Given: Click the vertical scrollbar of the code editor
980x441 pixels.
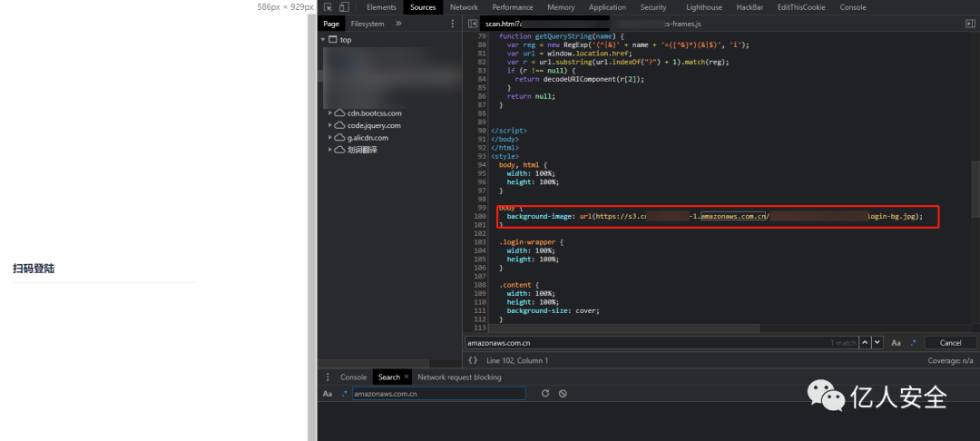Looking at the screenshot, I should tap(975, 189).
